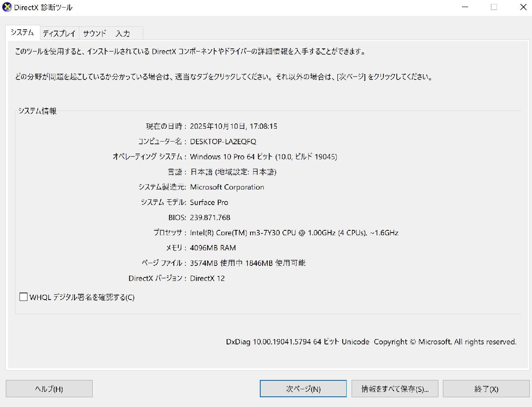Close the window with the X button

(522, 7)
